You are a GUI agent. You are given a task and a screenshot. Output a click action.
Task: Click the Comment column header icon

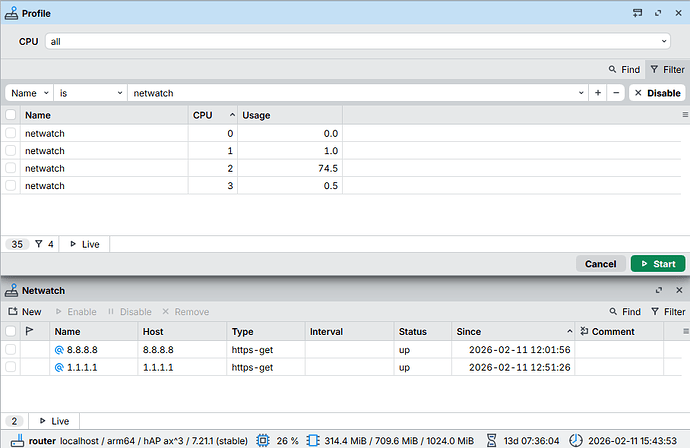(x=584, y=331)
